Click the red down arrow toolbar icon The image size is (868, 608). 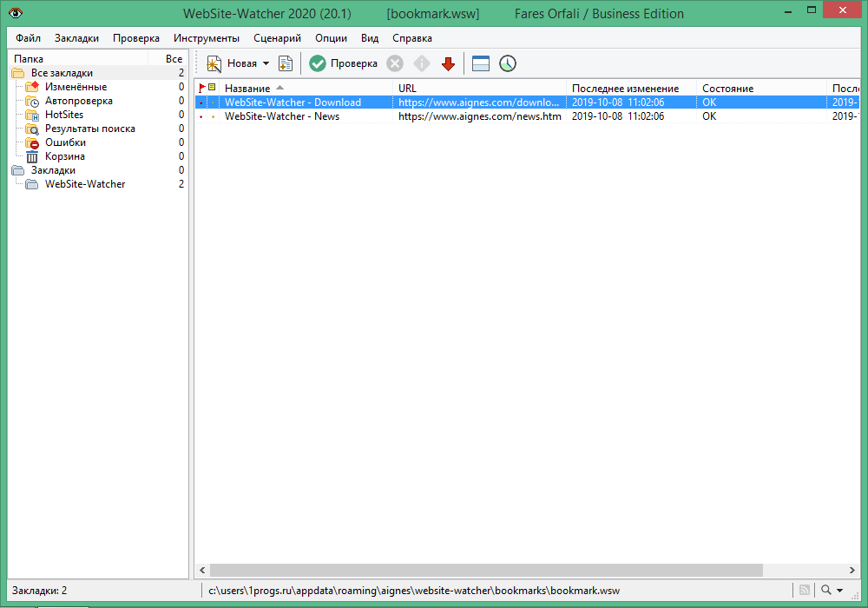click(x=448, y=63)
